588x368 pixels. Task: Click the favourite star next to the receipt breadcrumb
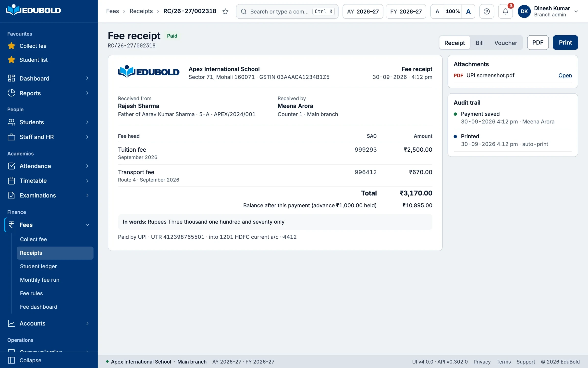tap(225, 11)
